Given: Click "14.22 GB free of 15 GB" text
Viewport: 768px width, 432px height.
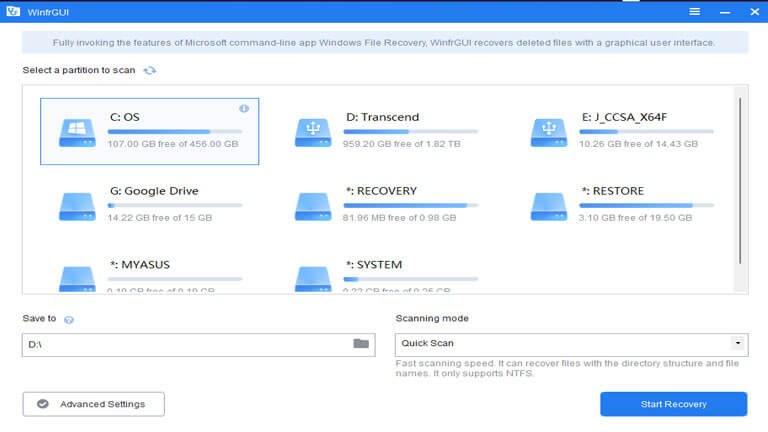Looking at the screenshot, I should pyautogui.click(x=160, y=218).
